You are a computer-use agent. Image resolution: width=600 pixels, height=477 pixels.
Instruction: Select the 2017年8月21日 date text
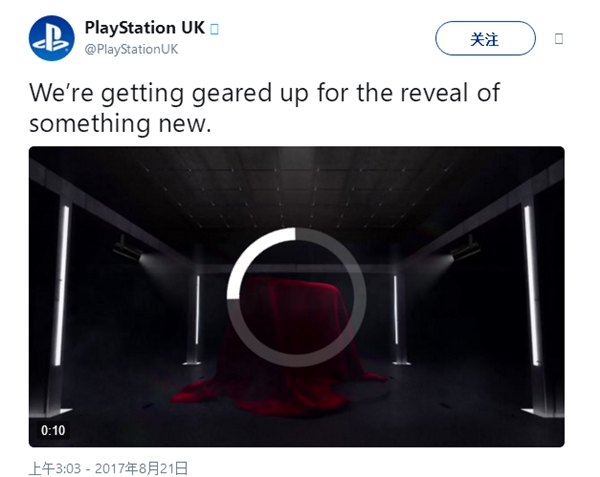142,468
